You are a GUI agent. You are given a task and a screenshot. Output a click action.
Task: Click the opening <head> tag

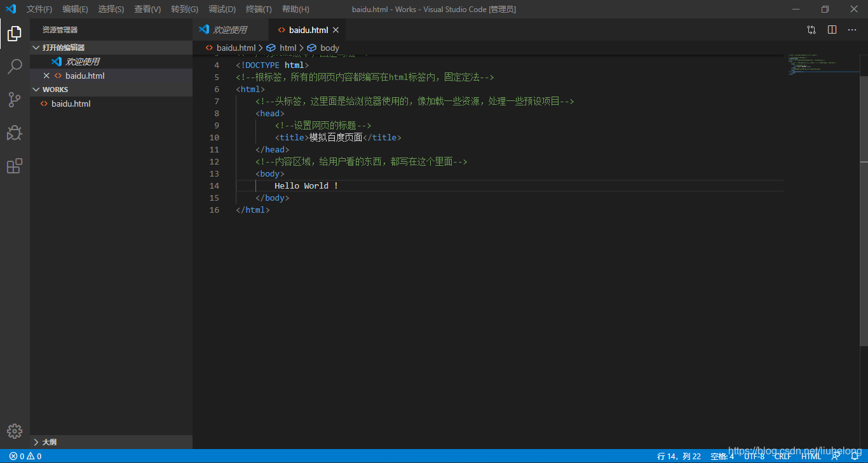(269, 113)
